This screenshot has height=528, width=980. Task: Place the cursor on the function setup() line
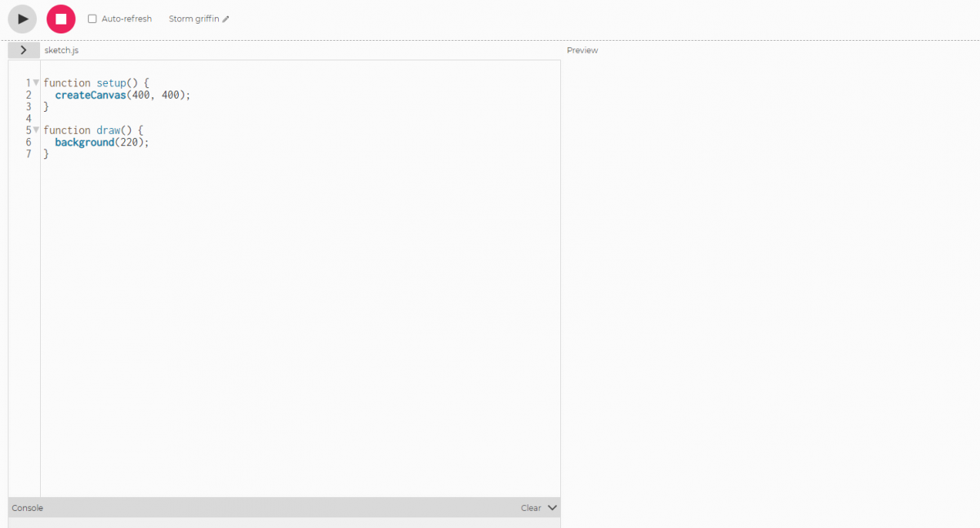click(x=96, y=83)
